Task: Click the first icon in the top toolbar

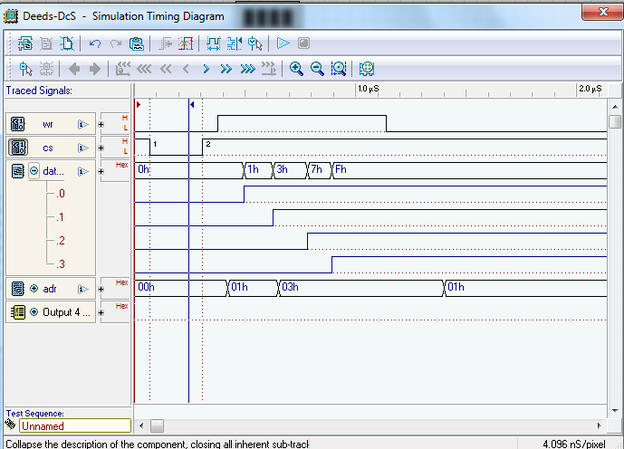Action: [25, 44]
